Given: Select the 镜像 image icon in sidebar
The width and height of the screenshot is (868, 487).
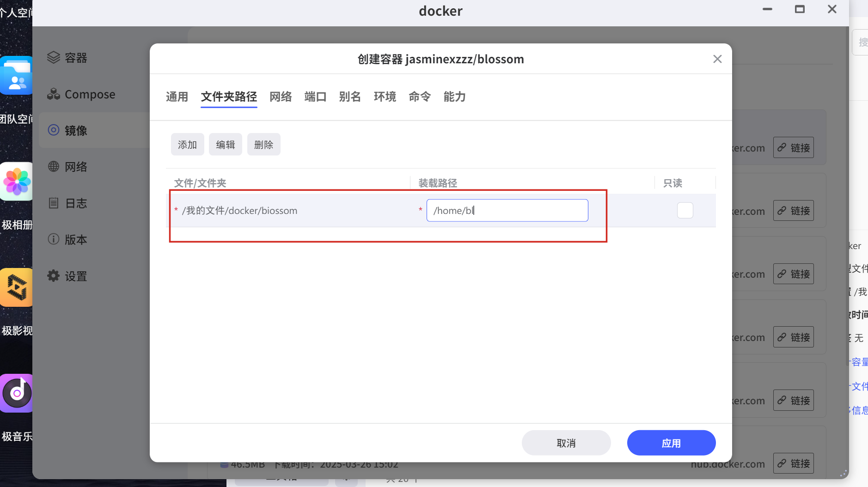Looking at the screenshot, I should (x=54, y=130).
